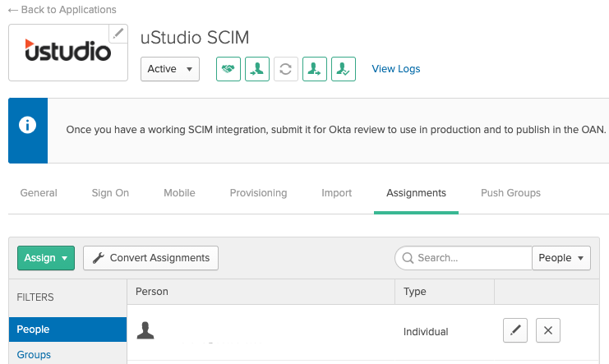The width and height of the screenshot is (609, 364).
Task: Switch to the Import tab
Action: (337, 193)
